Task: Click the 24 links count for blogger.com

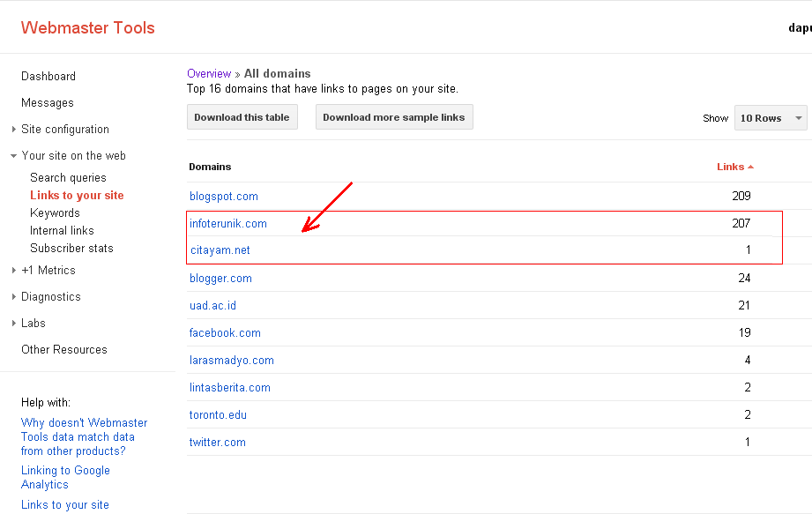Action: coord(745,278)
